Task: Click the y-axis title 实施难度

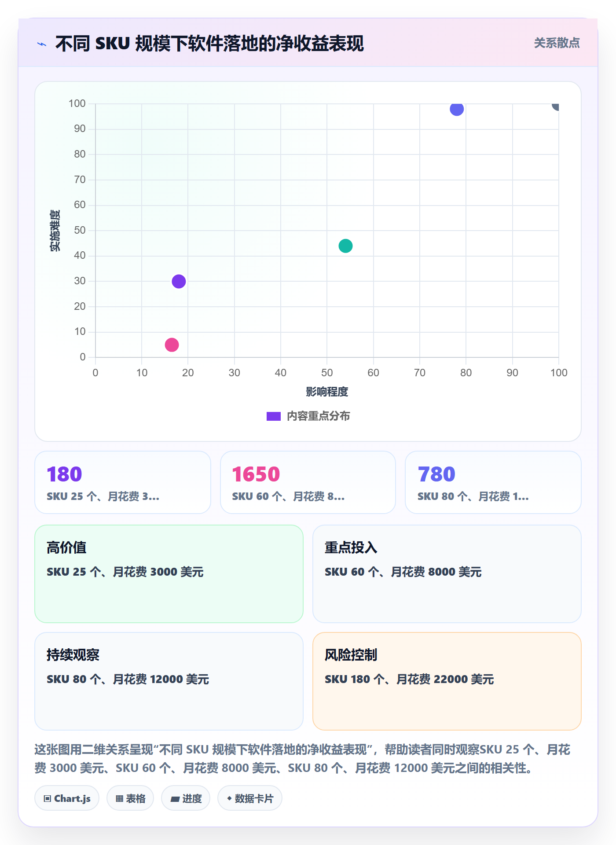Action: (55, 231)
